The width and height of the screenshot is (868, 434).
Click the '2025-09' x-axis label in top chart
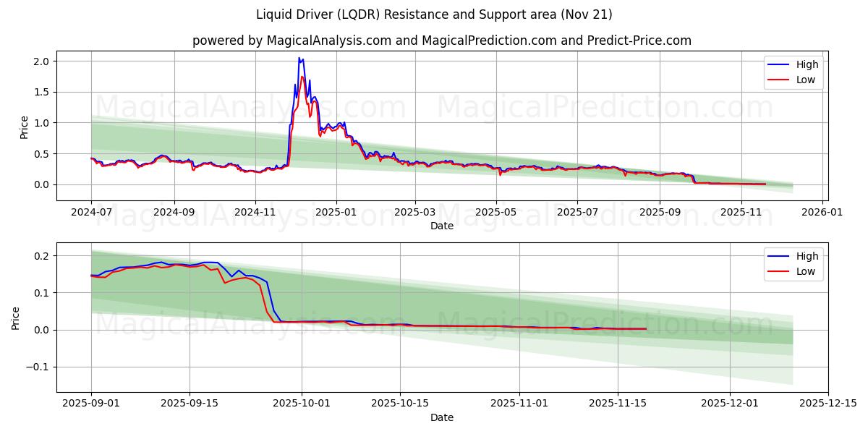click(x=660, y=213)
